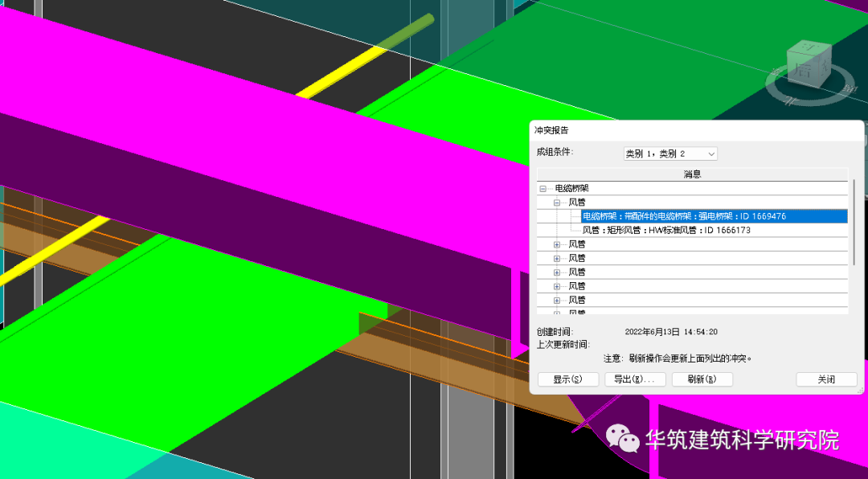Collapse the expanded 风管 node
The image size is (868, 479).
click(x=556, y=203)
